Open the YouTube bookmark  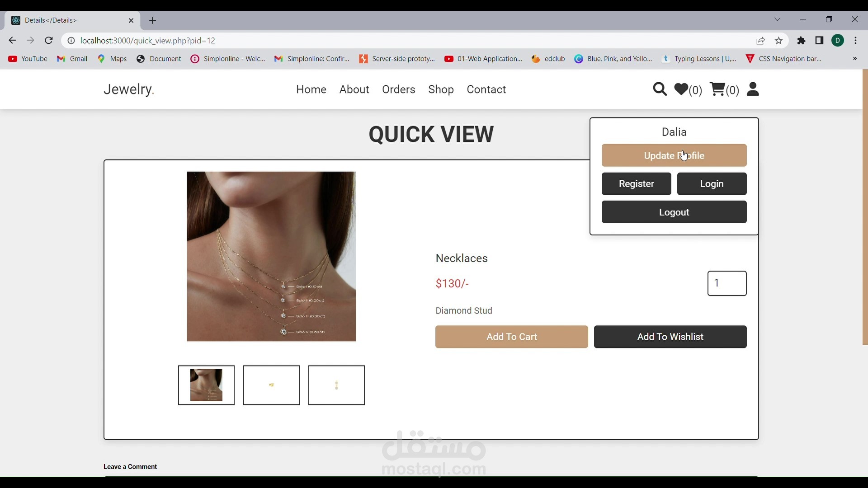coord(28,59)
